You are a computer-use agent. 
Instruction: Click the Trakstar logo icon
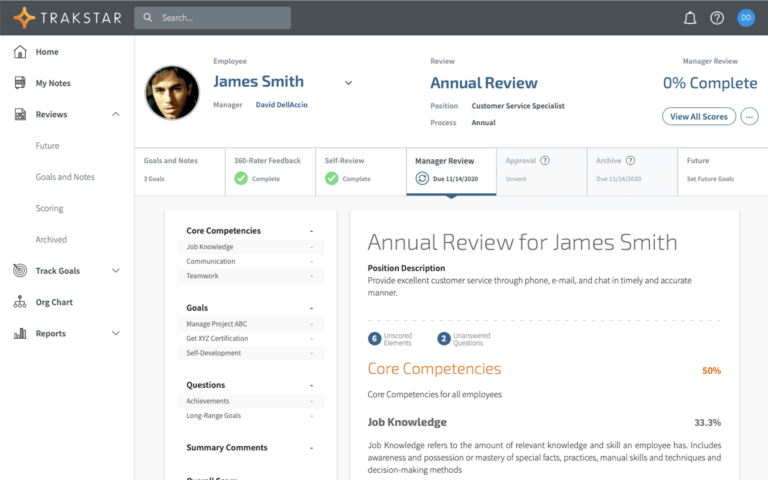(23, 18)
